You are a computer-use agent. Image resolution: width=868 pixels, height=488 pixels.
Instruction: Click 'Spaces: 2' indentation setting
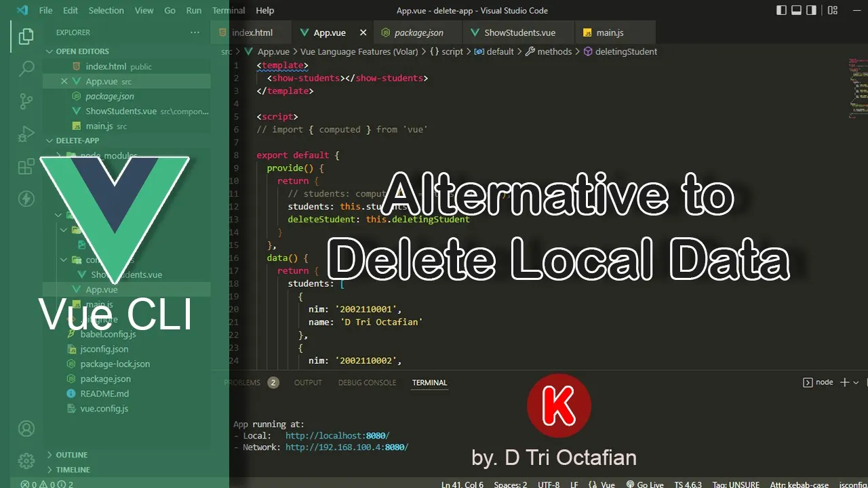coord(510,484)
